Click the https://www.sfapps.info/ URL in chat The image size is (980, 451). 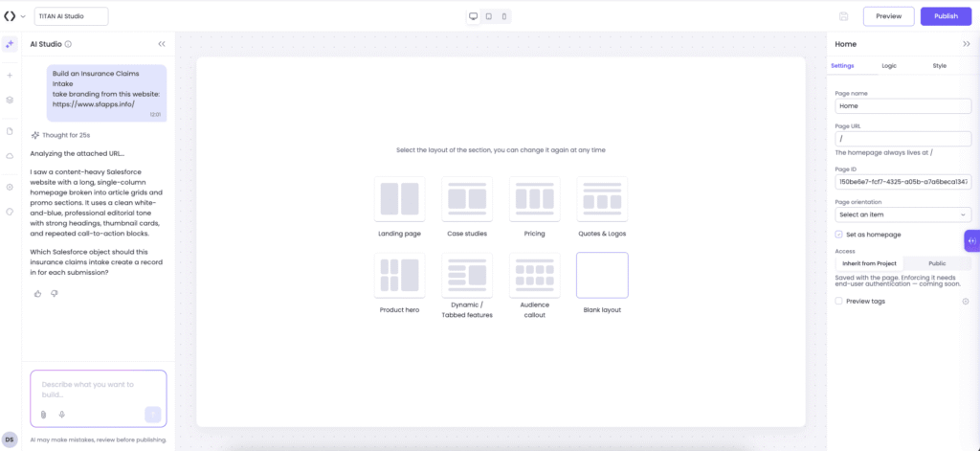[93, 103]
